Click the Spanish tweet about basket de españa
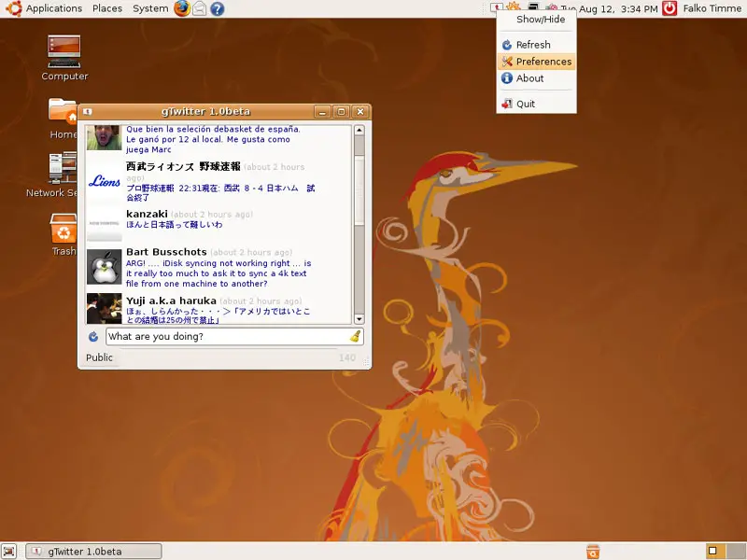This screenshot has width=747, height=560. (x=213, y=139)
